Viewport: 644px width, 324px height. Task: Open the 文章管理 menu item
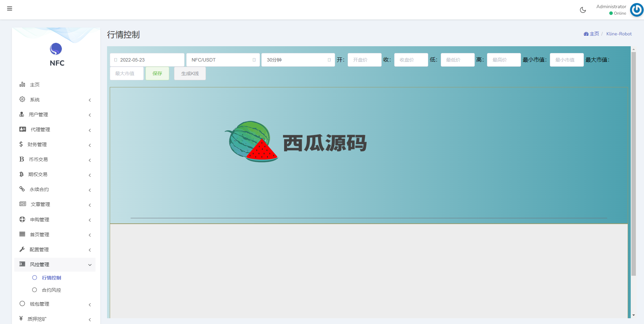(x=55, y=204)
